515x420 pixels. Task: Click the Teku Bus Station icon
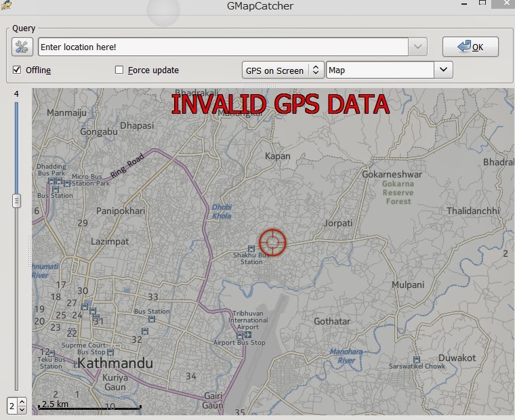coord(52,353)
